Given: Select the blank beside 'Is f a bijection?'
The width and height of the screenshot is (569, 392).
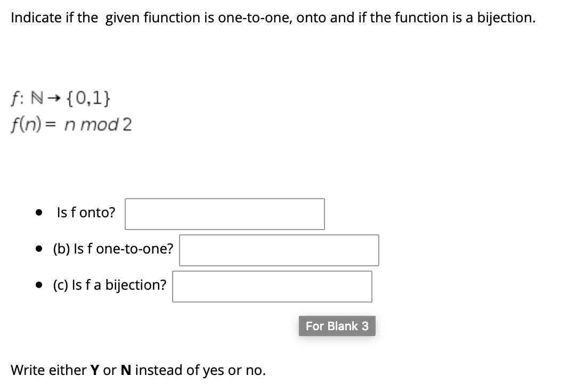Looking at the screenshot, I should tap(272, 286).
